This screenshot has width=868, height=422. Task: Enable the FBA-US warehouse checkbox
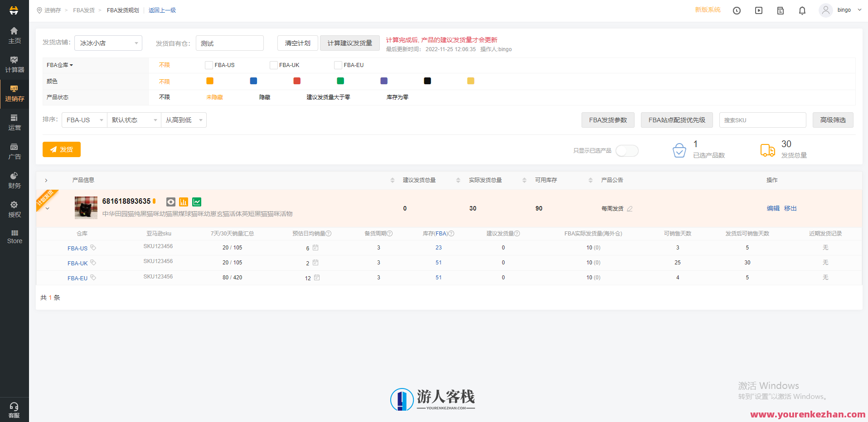pos(209,65)
